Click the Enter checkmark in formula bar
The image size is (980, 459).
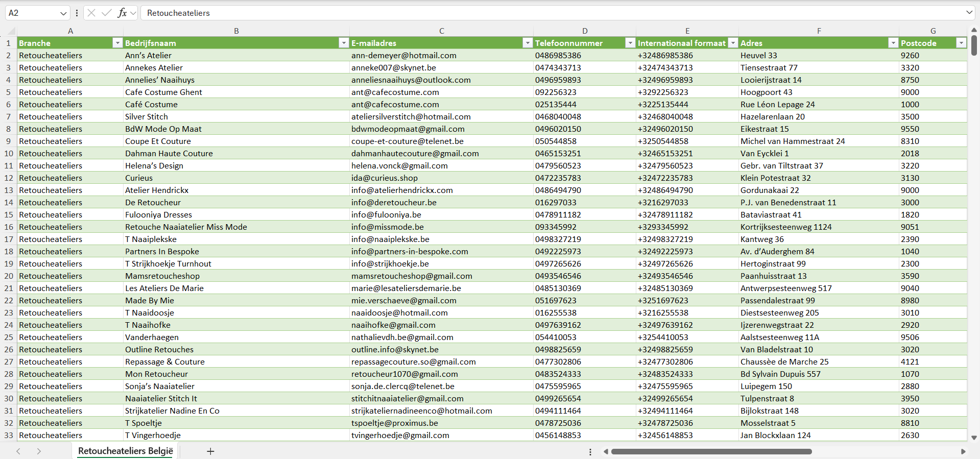pos(107,13)
